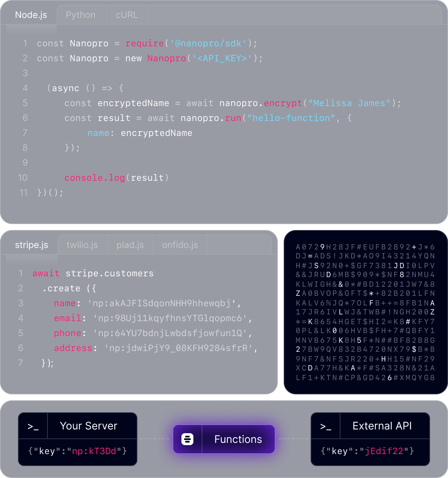Image resolution: width=448 pixels, height=478 pixels.
Task: Click the External API heading
Action: 382,426
